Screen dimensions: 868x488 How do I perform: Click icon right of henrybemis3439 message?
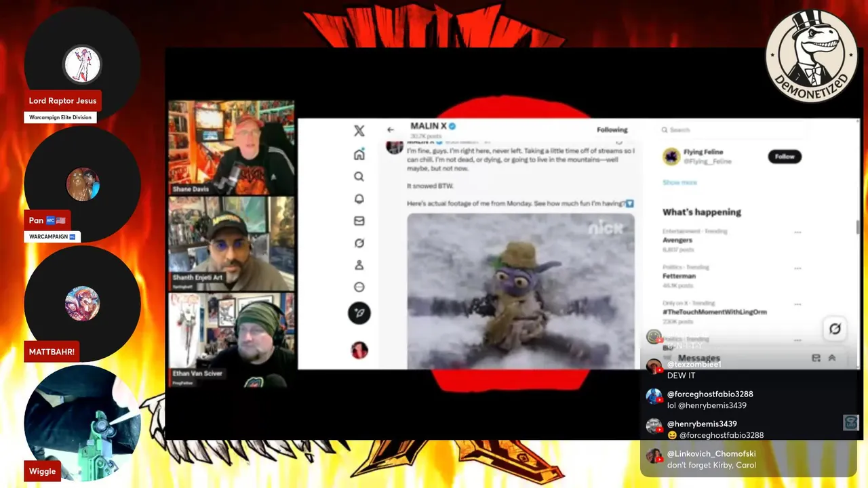point(851,423)
